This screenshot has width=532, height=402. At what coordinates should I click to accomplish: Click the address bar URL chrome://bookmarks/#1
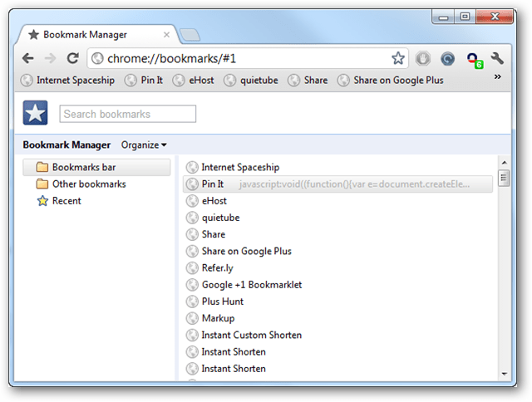point(172,59)
